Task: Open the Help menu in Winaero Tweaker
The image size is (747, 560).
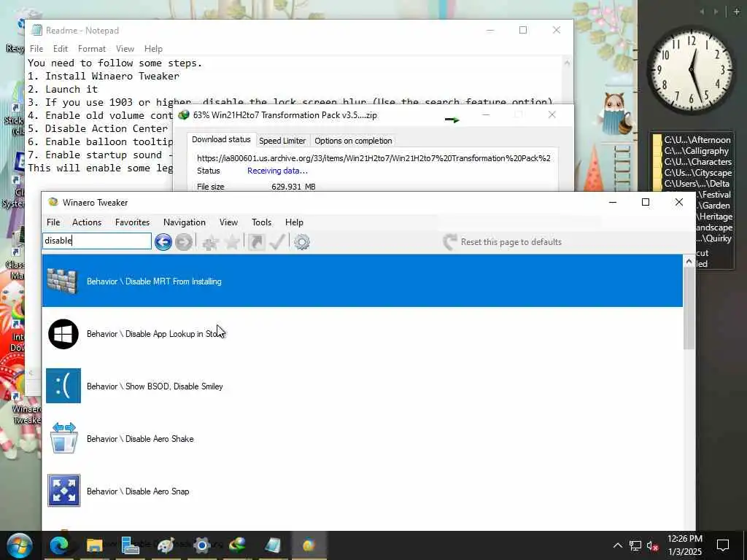Action: coord(294,222)
